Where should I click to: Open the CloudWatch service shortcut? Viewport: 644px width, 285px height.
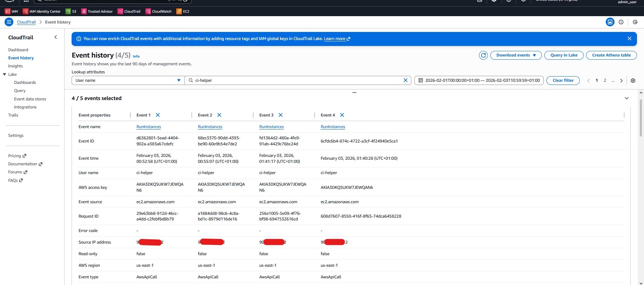(x=158, y=11)
